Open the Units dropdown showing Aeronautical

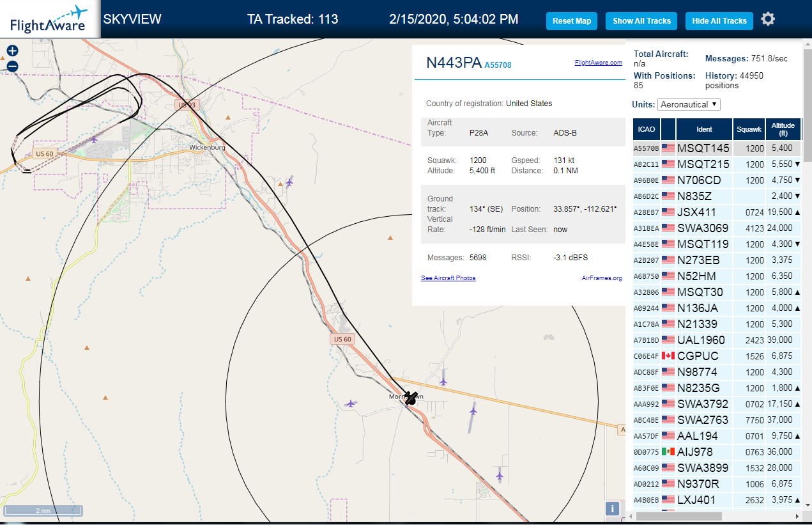[689, 104]
